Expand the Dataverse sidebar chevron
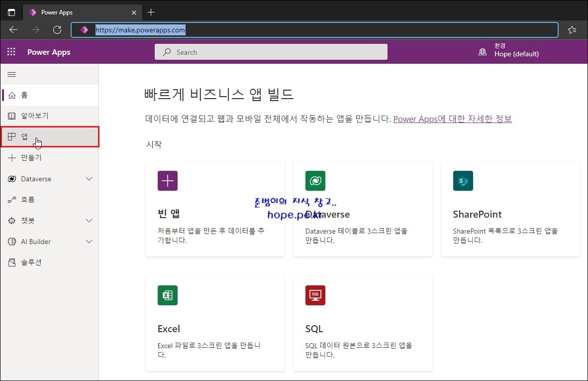This screenshot has width=588, height=381. 89,179
